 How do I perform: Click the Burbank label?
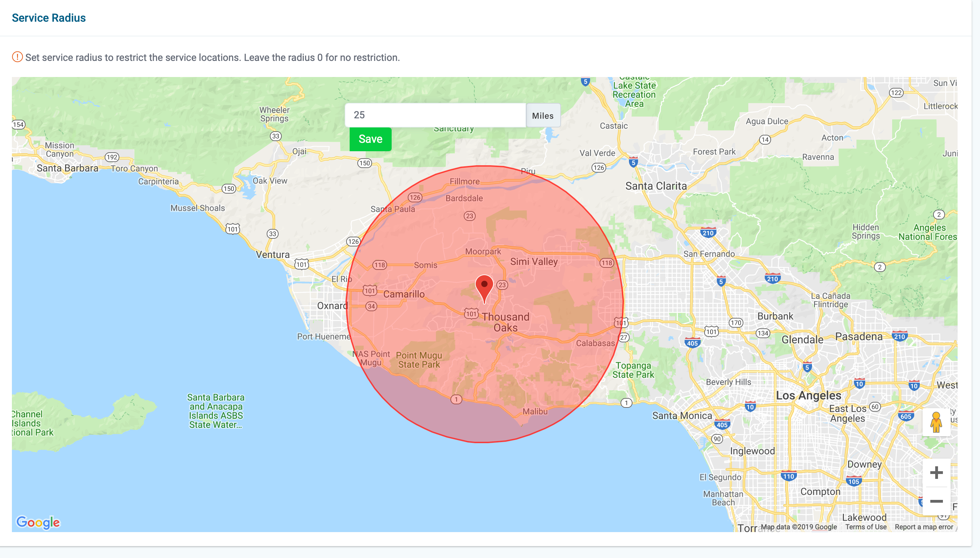tap(775, 316)
